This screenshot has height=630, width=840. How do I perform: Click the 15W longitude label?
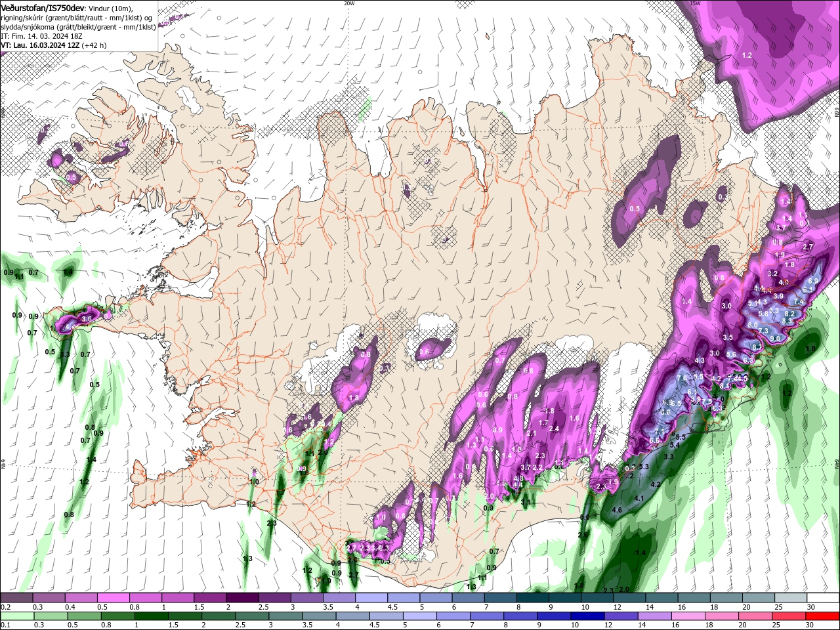coord(696,3)
